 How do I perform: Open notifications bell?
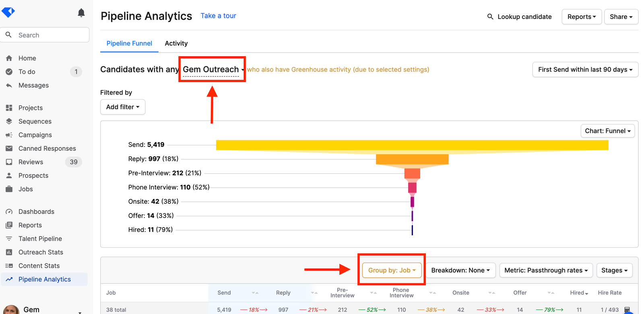(x=81, y=13)
